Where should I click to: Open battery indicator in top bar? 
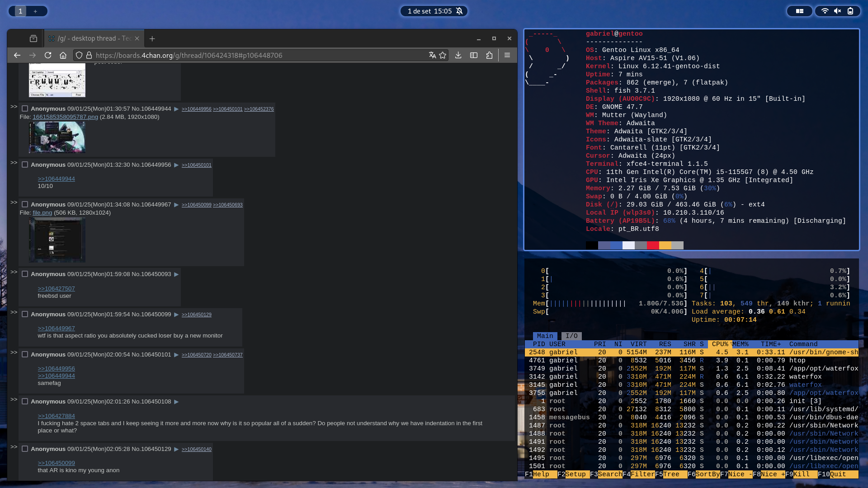[850, 11]
